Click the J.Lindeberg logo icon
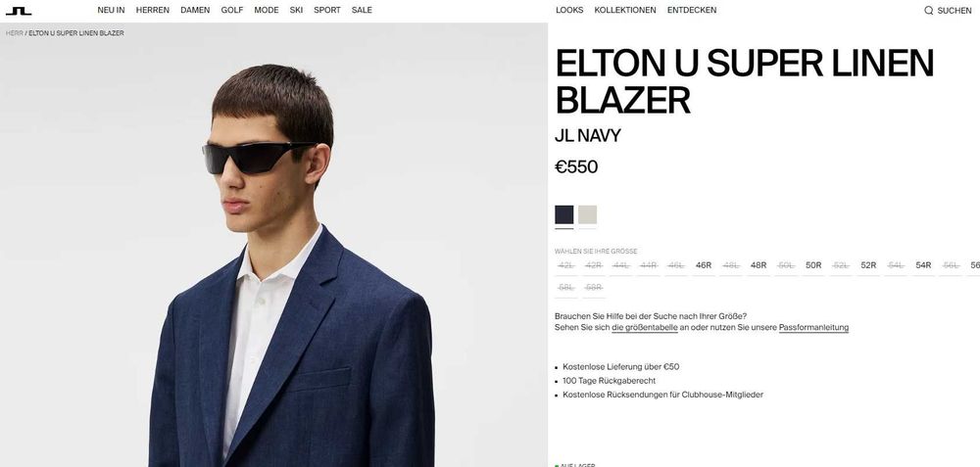The image size is (980, 467). (18, 11)
